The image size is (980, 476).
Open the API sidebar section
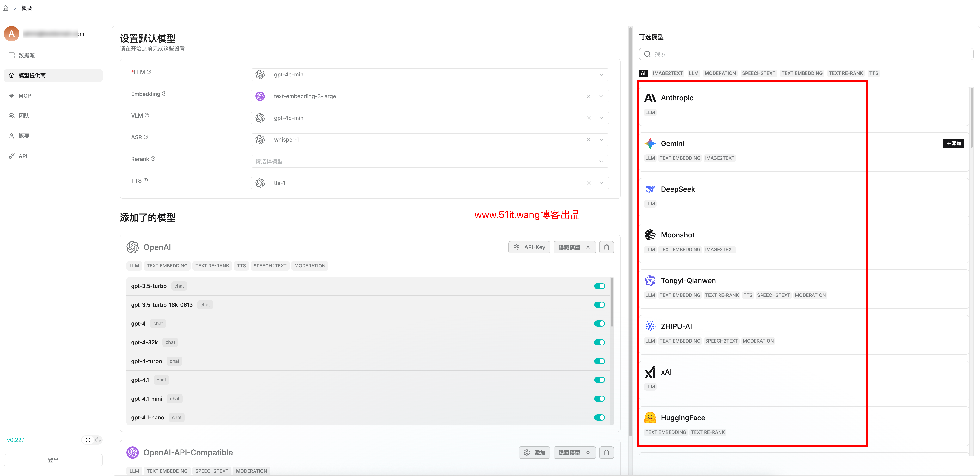click(x=23, y=156)
